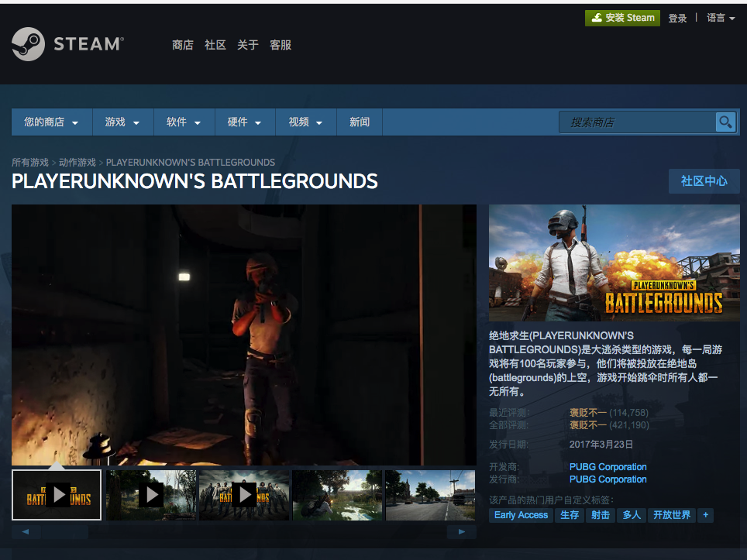Viewport: 747px width, 560px height.
Task: Click the left arrow of thumbnail strip
Action: coord(26,531)
